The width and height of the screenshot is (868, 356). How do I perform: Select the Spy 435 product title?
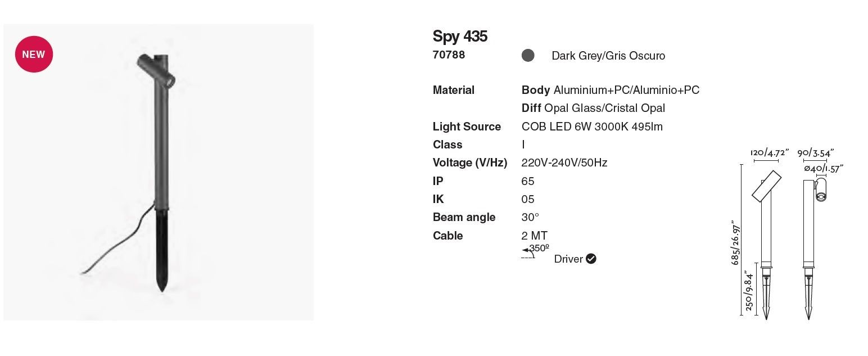pos(460,37)
